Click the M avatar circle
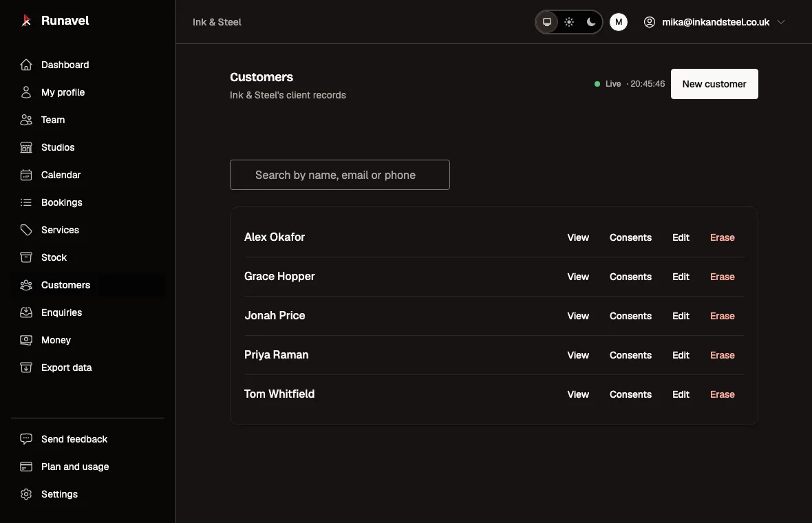 [619, 22]
